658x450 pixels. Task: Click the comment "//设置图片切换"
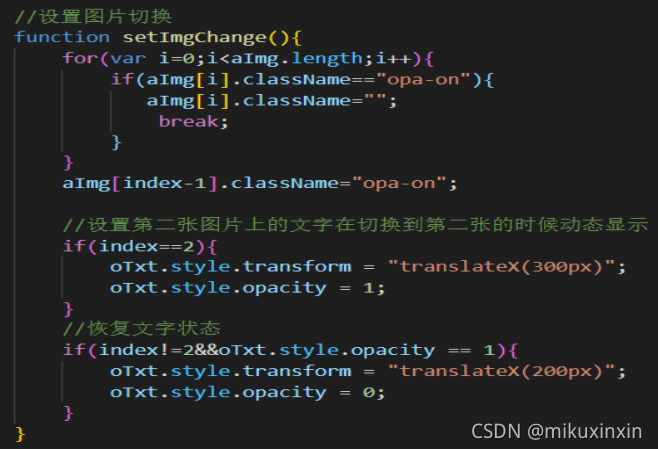(93, 17)
